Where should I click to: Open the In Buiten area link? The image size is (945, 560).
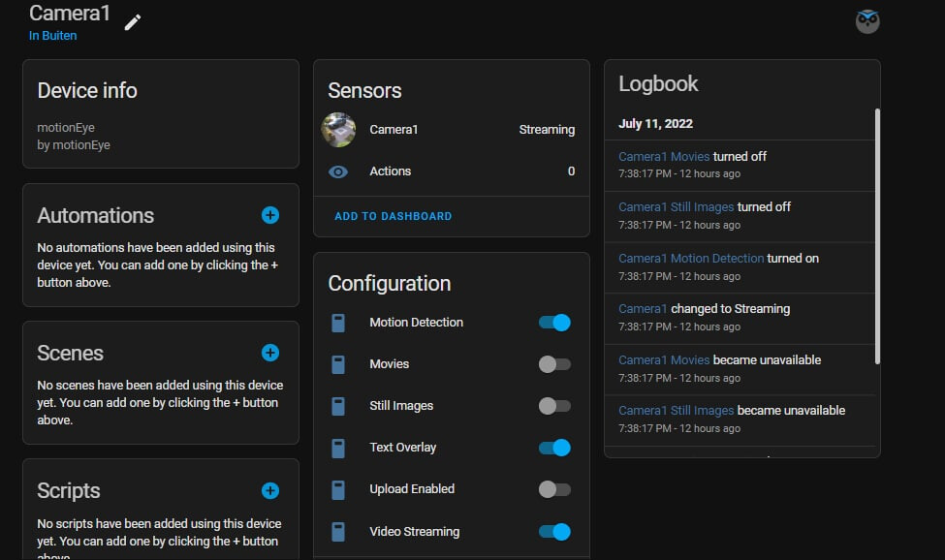(52, 36)
